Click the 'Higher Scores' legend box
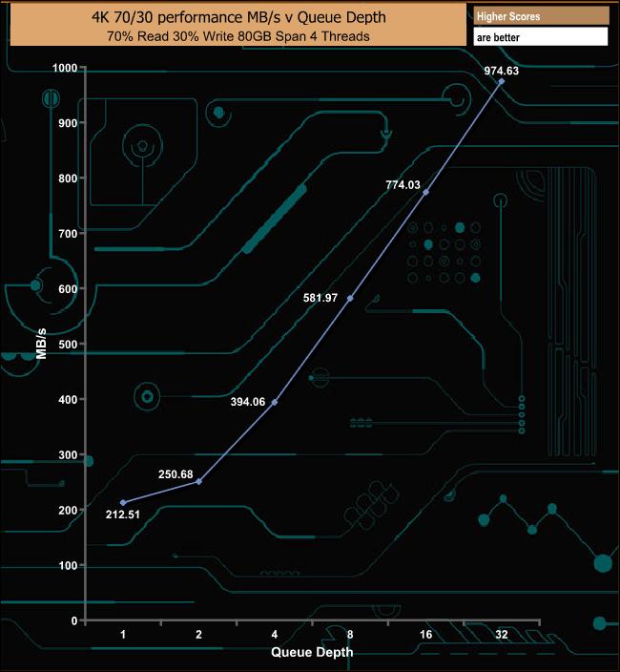Viewport: 620px width, 672px height. click(541, 16)
